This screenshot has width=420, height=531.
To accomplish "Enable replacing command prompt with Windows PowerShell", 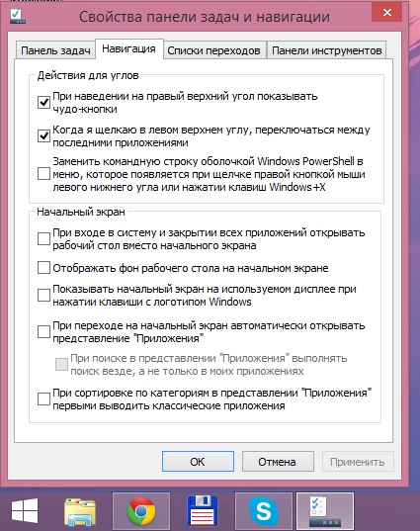I will pyautogui.click(x=43, y=174).
